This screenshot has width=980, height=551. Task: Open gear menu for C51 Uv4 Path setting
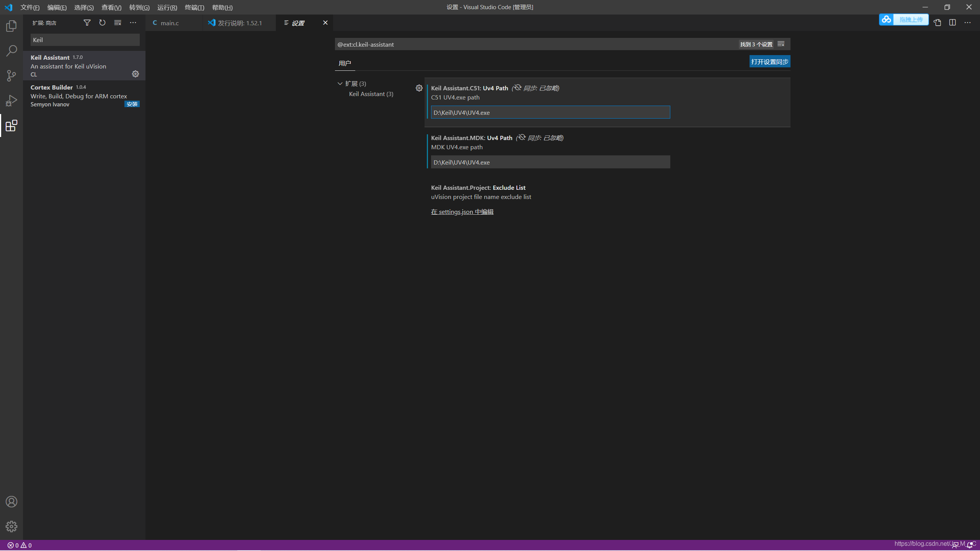pyautogui.click(x=419, y=88)
